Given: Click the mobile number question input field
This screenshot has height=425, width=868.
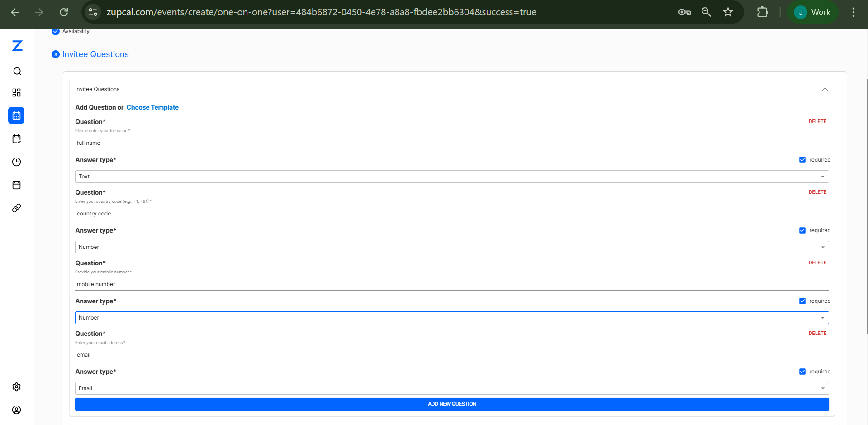Looking at the screenshot, I should pyautogui.click(x=451, y=284).
